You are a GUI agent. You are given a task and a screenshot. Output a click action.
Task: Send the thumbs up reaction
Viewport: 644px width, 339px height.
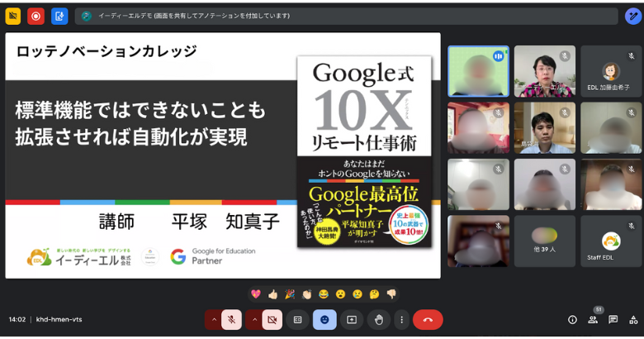pyautogui.click(x=272, y=294)
